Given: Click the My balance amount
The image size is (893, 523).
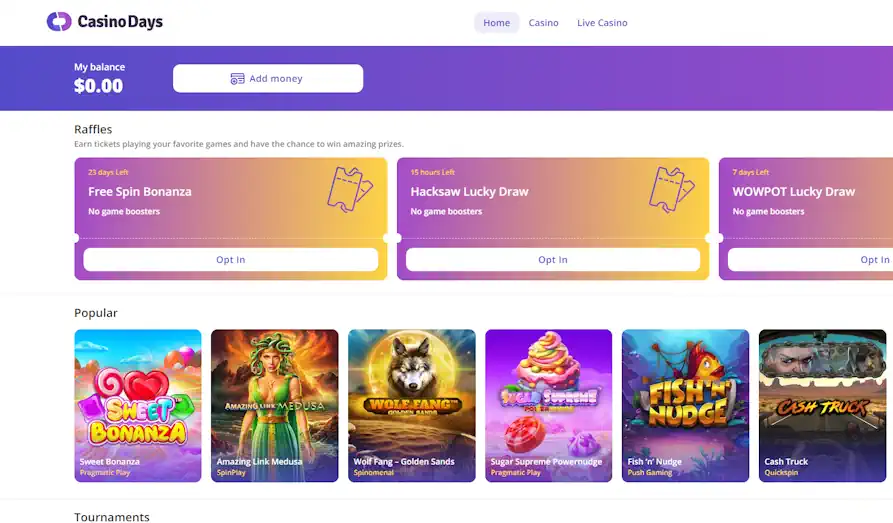Looking at the screenshot, I should (x=99, y=86).
